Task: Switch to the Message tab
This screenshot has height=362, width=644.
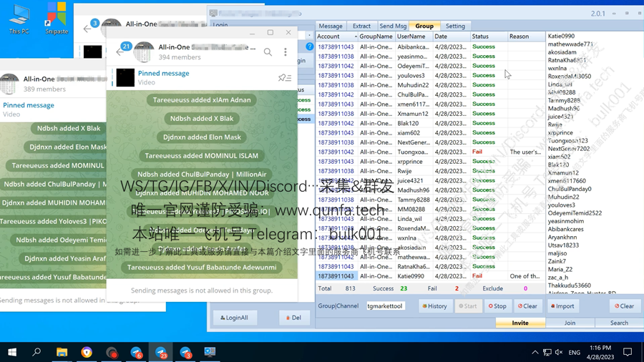Action: (331, 26)
